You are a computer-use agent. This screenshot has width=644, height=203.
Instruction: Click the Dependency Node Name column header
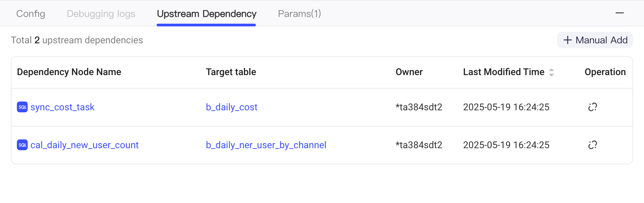pos(69,72)
